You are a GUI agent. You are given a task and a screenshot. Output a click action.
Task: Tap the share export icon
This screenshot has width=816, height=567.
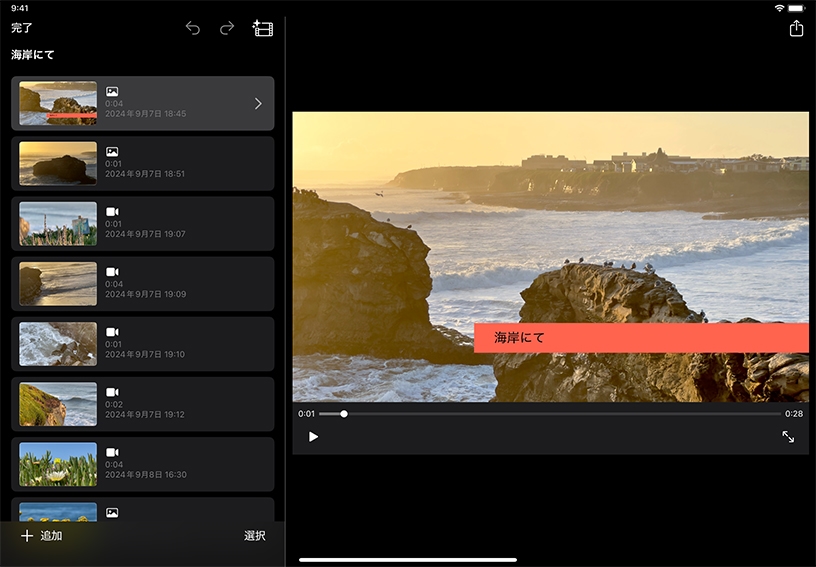796,28
